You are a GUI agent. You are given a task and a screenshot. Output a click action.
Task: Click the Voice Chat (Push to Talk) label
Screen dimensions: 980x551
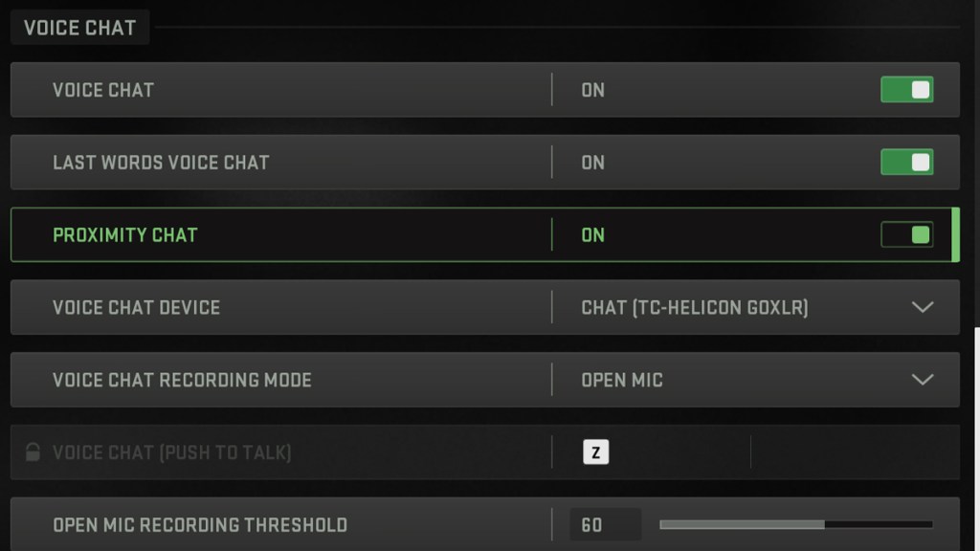click(171, 452)
